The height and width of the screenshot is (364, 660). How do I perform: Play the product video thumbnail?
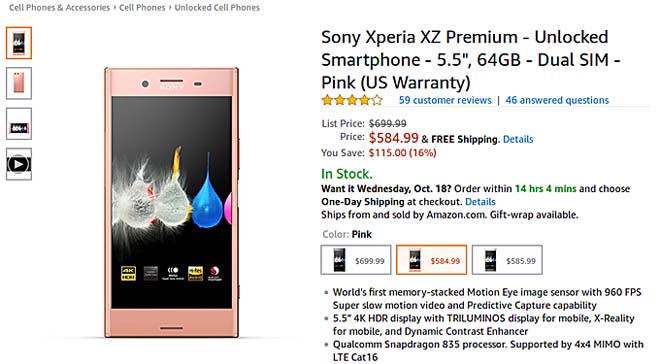[19, 164]
